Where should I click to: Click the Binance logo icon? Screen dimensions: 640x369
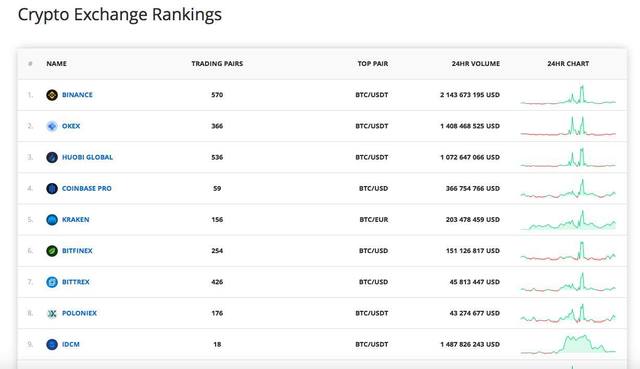click(52, 95)
